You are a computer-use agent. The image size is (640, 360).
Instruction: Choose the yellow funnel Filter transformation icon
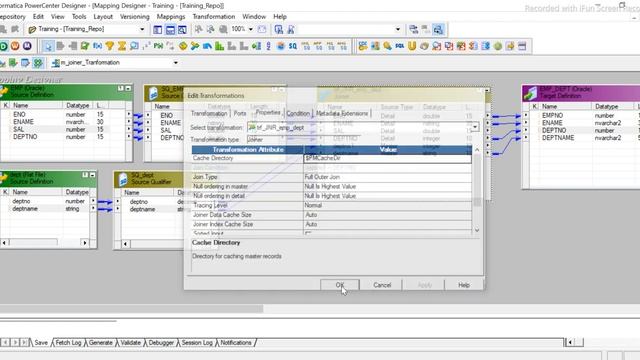click(109, 46)
